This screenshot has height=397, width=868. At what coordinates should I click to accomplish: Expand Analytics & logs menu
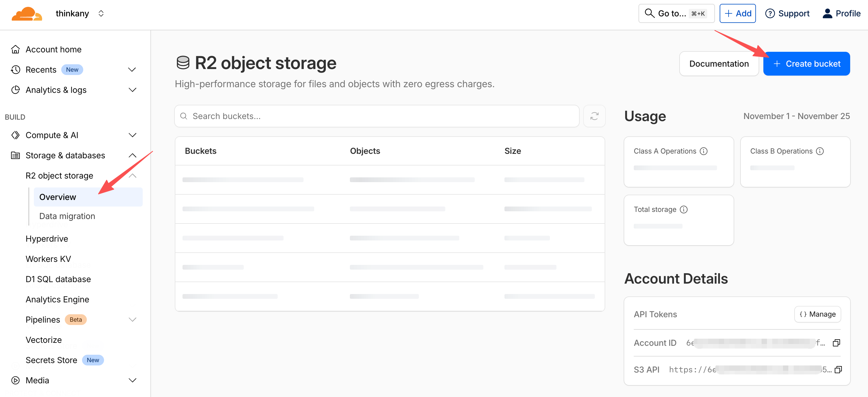[x=132, y=90]
